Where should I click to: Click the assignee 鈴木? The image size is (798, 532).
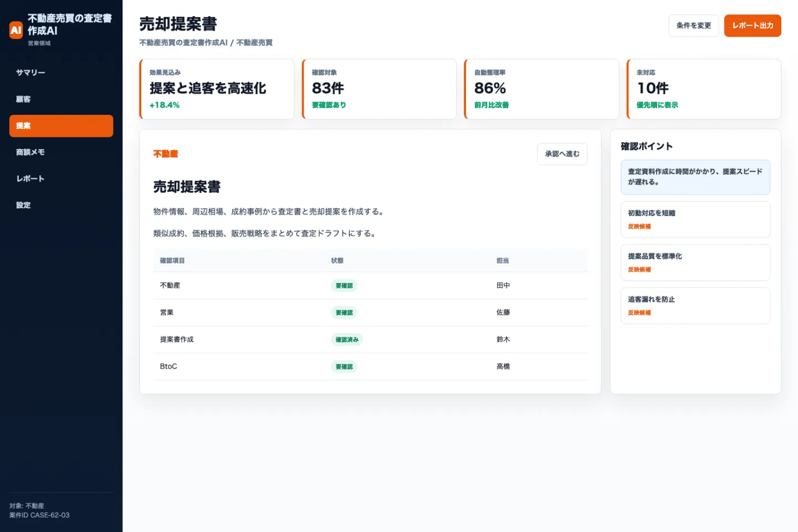pos(503,339)
